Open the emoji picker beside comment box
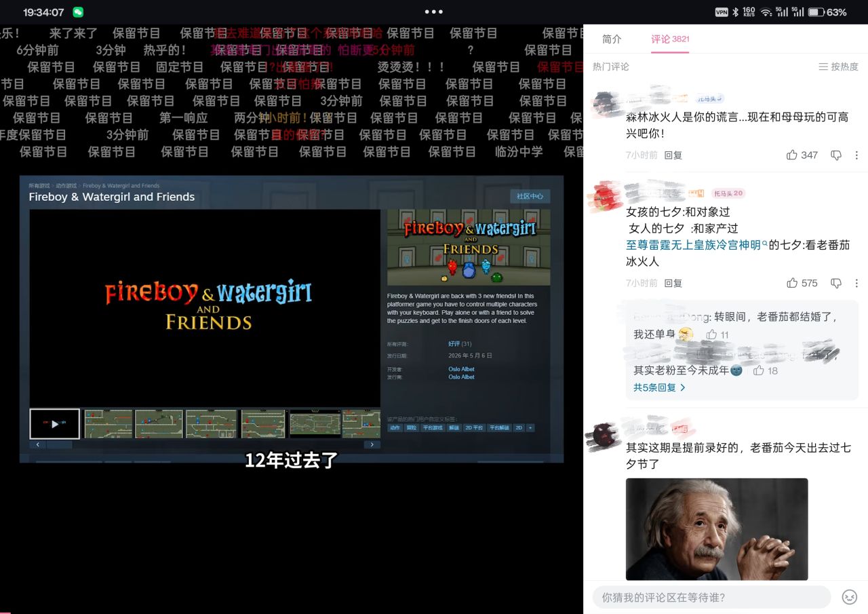 coord(849,597)
